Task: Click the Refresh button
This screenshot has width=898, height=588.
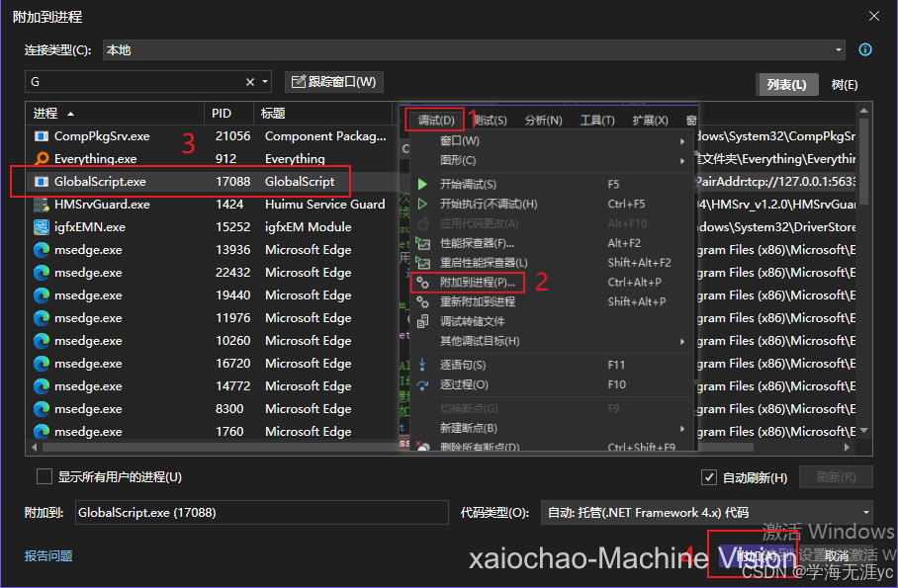Action: click(836, 477)
